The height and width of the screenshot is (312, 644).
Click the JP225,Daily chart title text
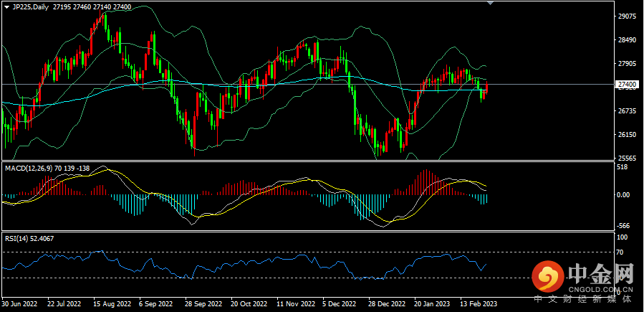pos(31,6)
